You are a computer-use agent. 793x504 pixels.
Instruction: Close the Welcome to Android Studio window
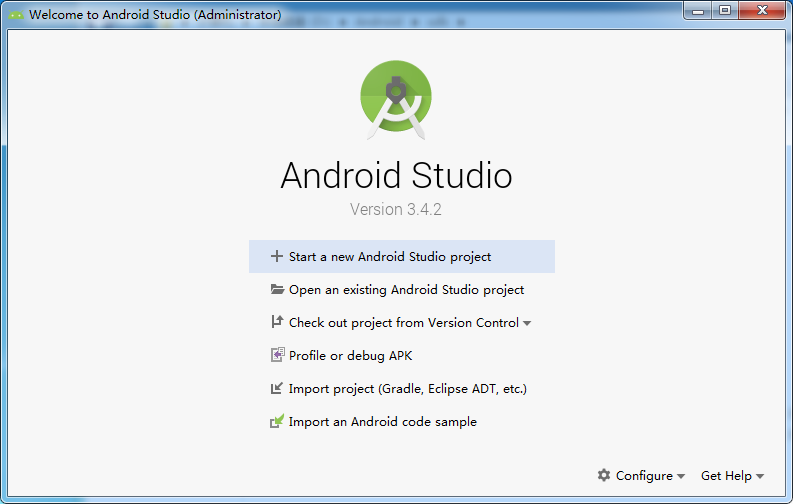tap(762, 11)
